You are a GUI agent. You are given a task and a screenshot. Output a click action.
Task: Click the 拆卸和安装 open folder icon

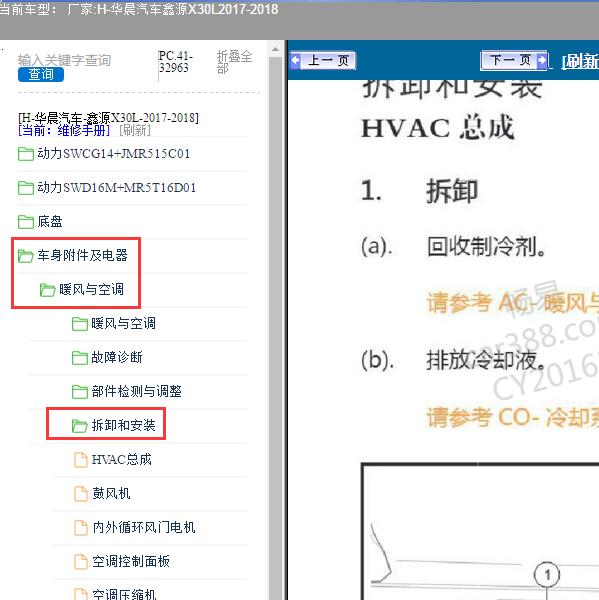point(80,426)
